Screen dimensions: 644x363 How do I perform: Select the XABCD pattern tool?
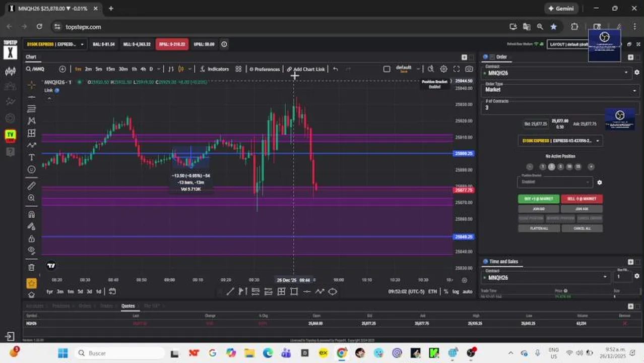tap(31, 121)
